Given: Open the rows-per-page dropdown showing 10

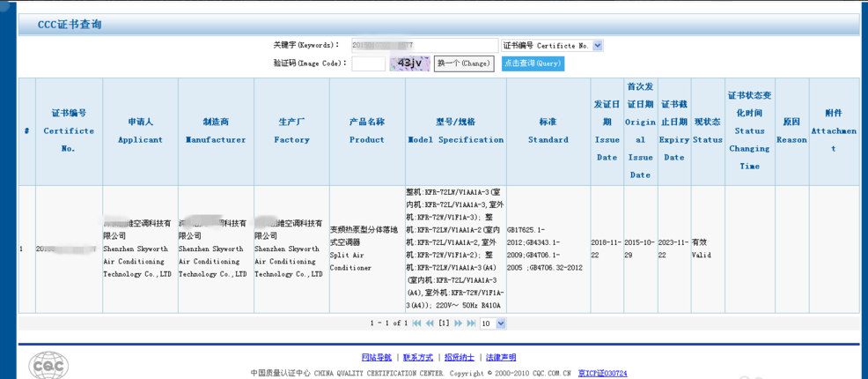Looking at the screenshot, I should pyautogui.click(x=493, y=323).
